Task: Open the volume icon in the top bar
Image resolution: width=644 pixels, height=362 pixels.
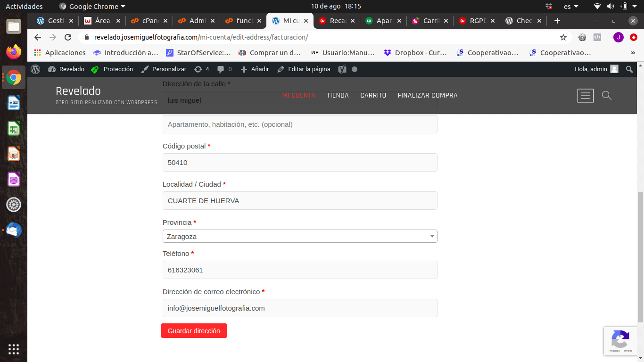Action: (x=611, y=7)
